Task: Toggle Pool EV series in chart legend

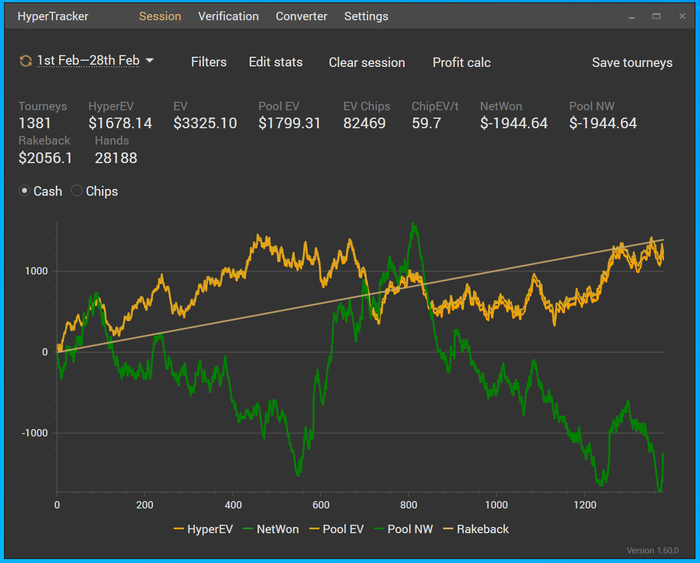Action: [x=336, y=529]
